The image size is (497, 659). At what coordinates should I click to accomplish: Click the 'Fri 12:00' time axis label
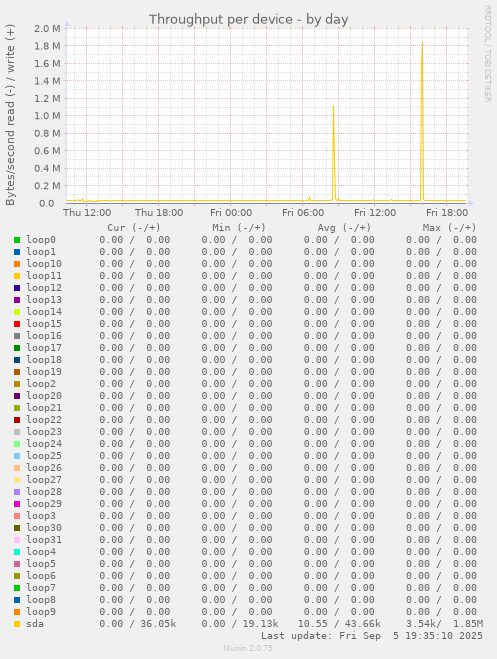click(x=375, y=213)
